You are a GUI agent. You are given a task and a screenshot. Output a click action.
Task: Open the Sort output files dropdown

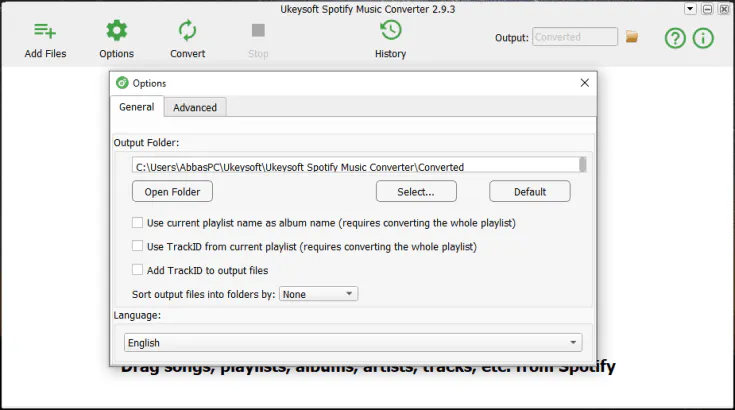coord(318,294)
